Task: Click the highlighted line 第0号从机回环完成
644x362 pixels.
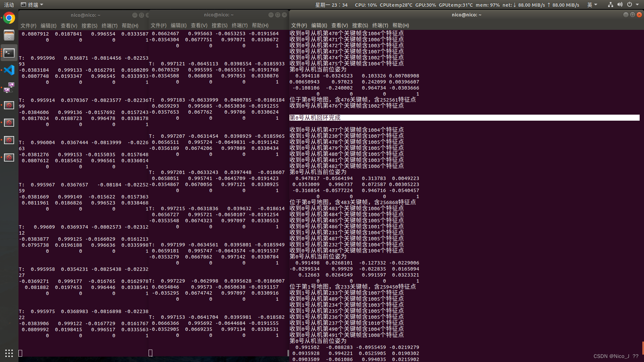Action: [464, 118]
